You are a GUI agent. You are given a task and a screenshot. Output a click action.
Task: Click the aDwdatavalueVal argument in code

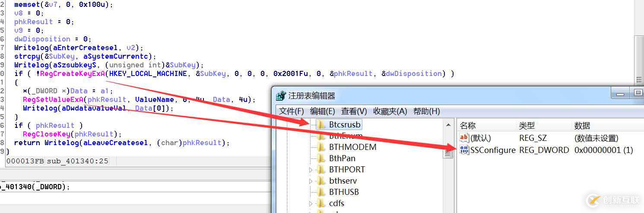[x=94, y=108]
